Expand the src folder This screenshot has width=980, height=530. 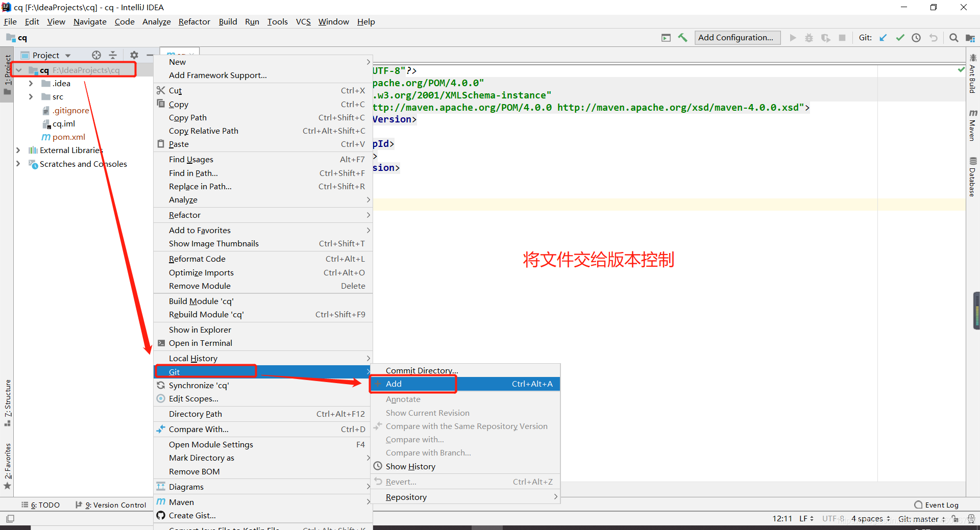[x=31, y=97]
